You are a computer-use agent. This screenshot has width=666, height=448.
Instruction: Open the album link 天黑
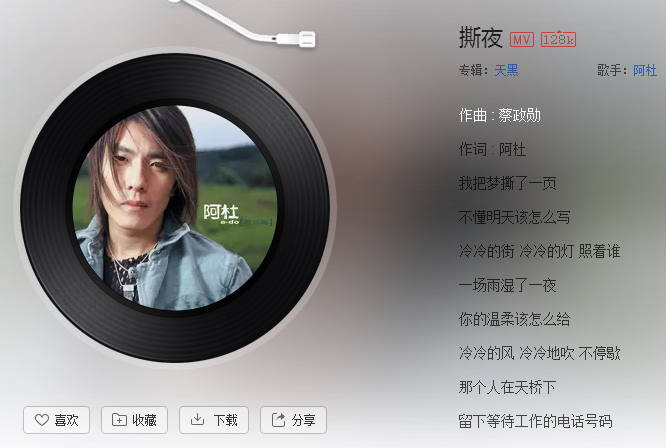coord(506,70)
